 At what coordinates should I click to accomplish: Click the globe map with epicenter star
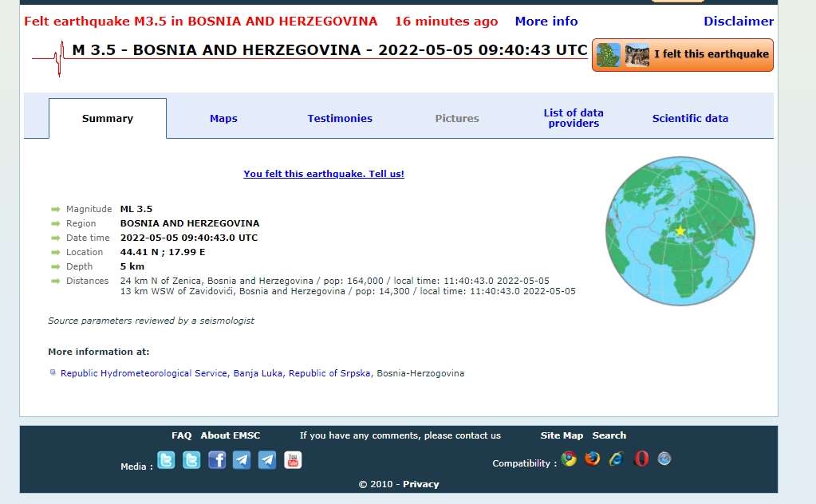point(680,231)
